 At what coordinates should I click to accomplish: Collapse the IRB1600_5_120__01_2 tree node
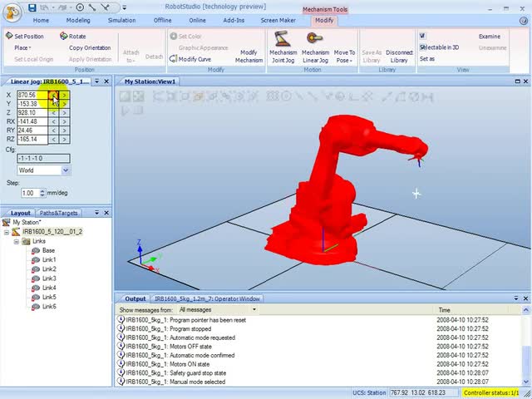pos(7,232)
